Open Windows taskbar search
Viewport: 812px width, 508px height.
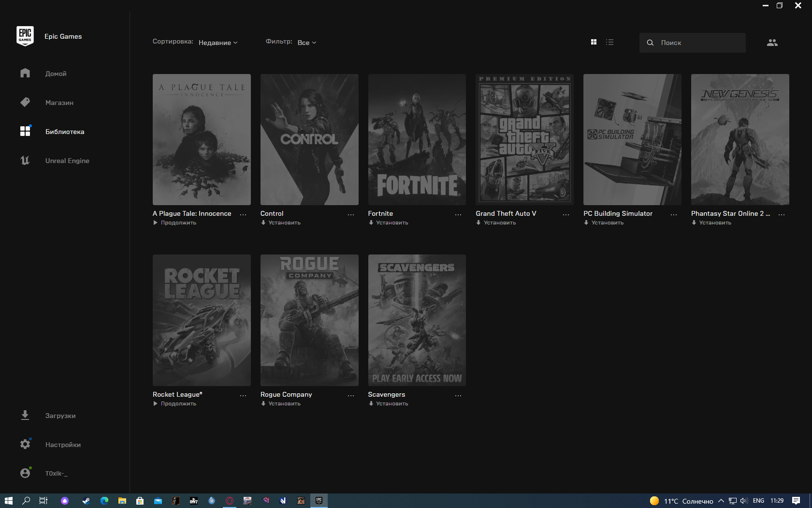26,501
